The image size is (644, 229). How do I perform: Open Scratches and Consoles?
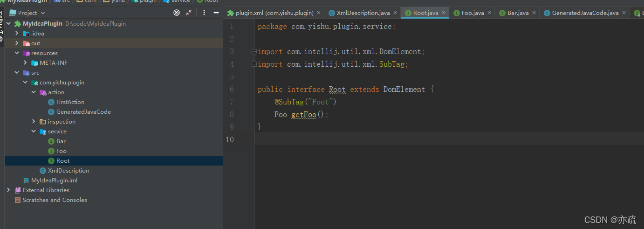[x=55, y=200]
